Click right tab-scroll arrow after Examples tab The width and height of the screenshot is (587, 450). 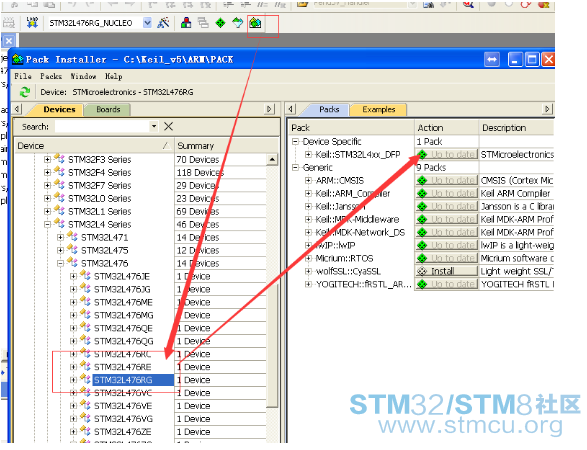[x=547, y=109]
